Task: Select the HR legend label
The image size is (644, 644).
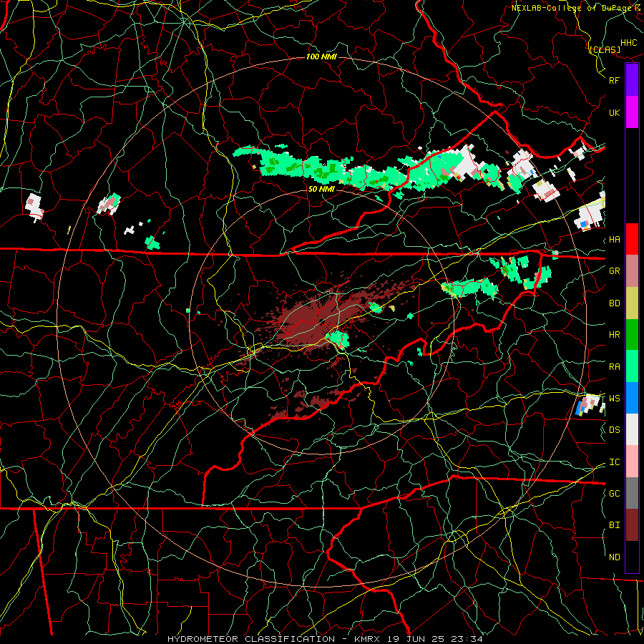Action: (615, 335)
